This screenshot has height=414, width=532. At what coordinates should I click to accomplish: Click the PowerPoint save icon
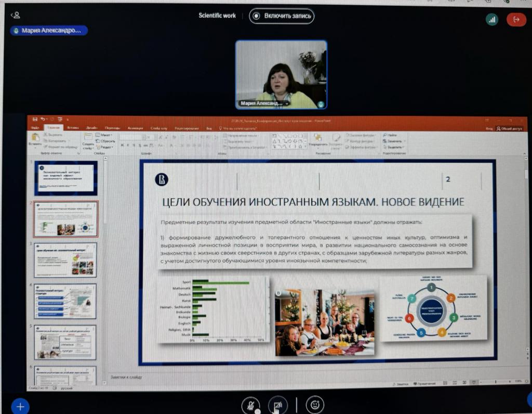(x=35, y=119)
